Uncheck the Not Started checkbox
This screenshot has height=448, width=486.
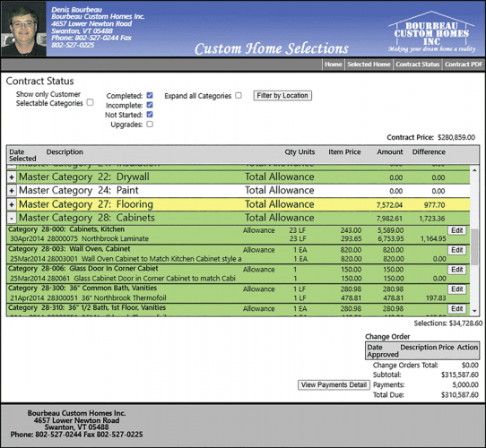point(150,115)
